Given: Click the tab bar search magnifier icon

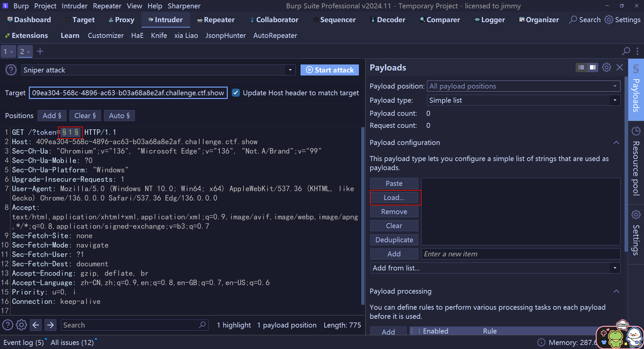Looking at the screenshot, I should pos(626,51).
